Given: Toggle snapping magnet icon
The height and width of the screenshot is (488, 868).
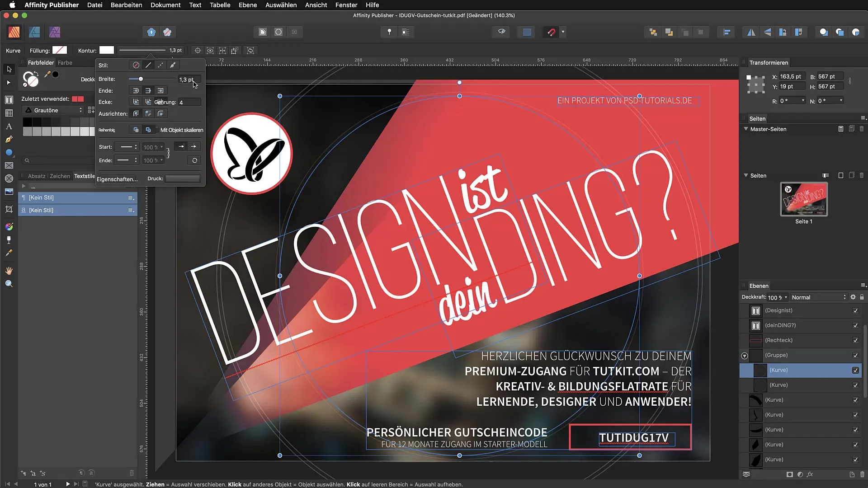Looking at the screenshot, I should coord(551,32).
